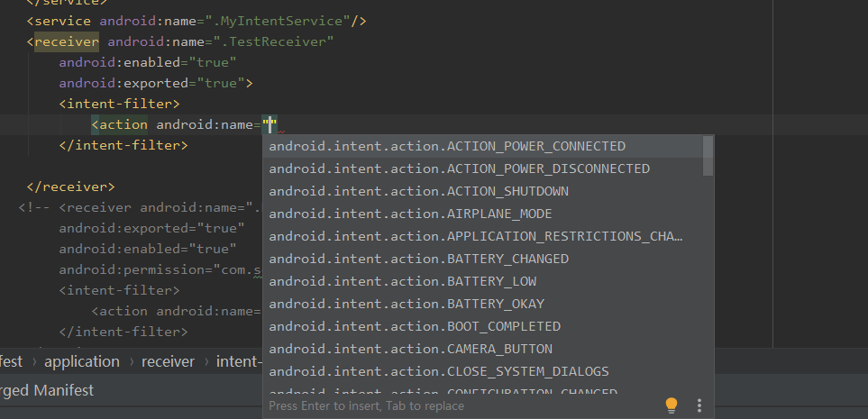Viewport: 868px width, 419px height.
Task: Choose APPLICATION_RESTRICTIONS_CHA… suggestion
Action: click(483, 236)
